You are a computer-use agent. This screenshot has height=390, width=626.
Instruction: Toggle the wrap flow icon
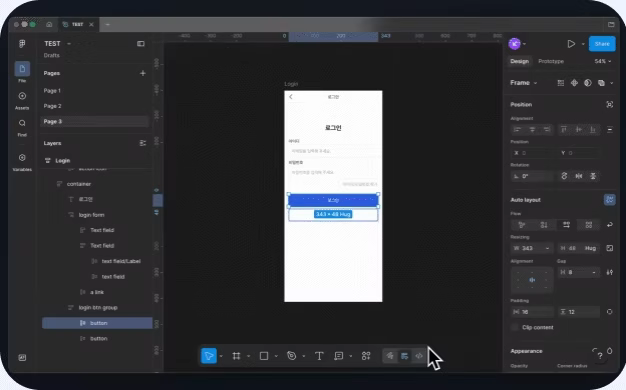tap(610, 225)
